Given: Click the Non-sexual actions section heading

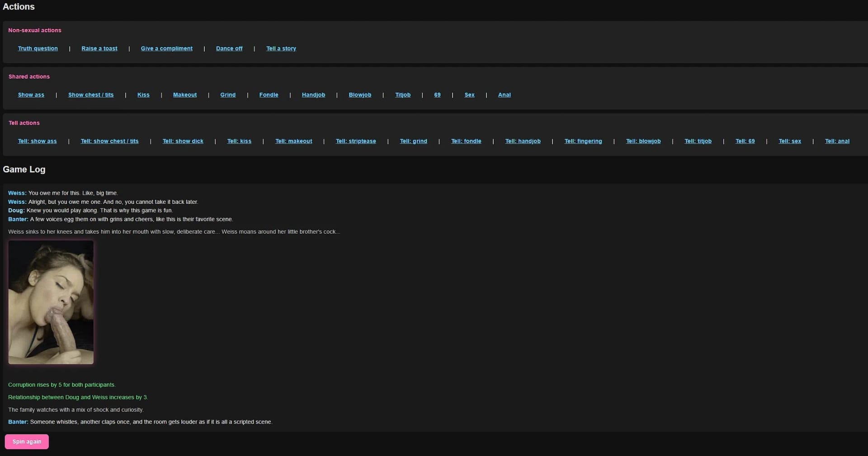Looking at the screenshot, I should point(35,30).
